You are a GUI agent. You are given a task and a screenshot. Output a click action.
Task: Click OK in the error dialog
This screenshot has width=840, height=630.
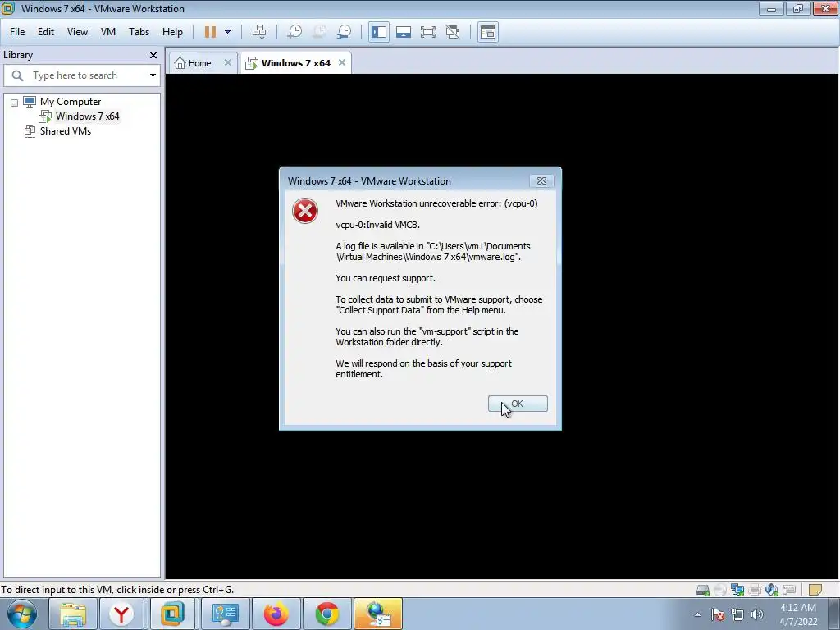point(518,404)
